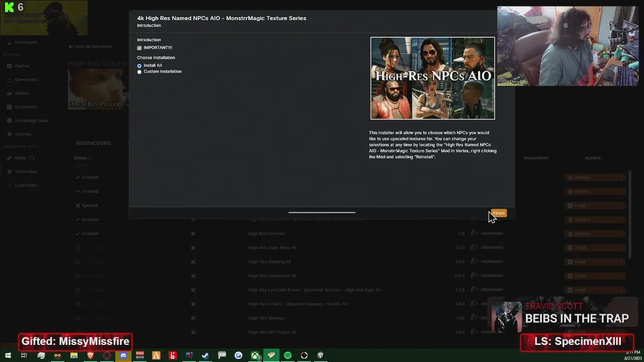Viewport: 644px width, 362px height.
Task: Sort the mod list by Status column
Action: pyautogui.click(x=82, y=158)
